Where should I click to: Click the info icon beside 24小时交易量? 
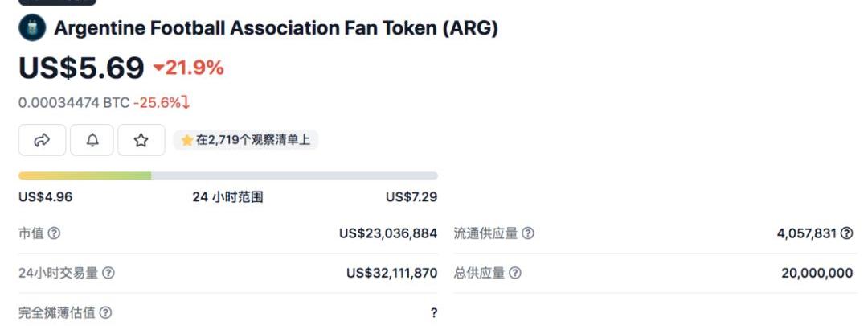(108, 273)
